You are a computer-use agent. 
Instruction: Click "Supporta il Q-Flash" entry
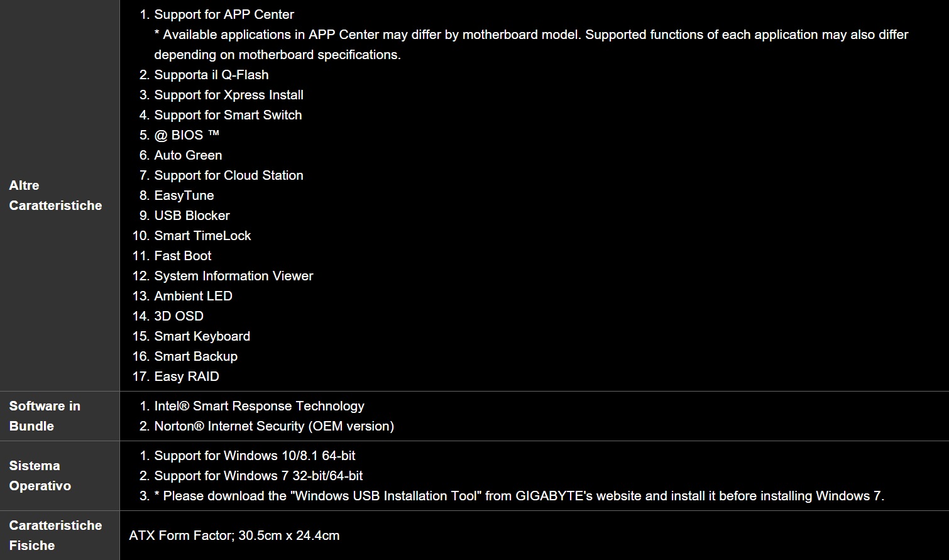tap(211, 75)
